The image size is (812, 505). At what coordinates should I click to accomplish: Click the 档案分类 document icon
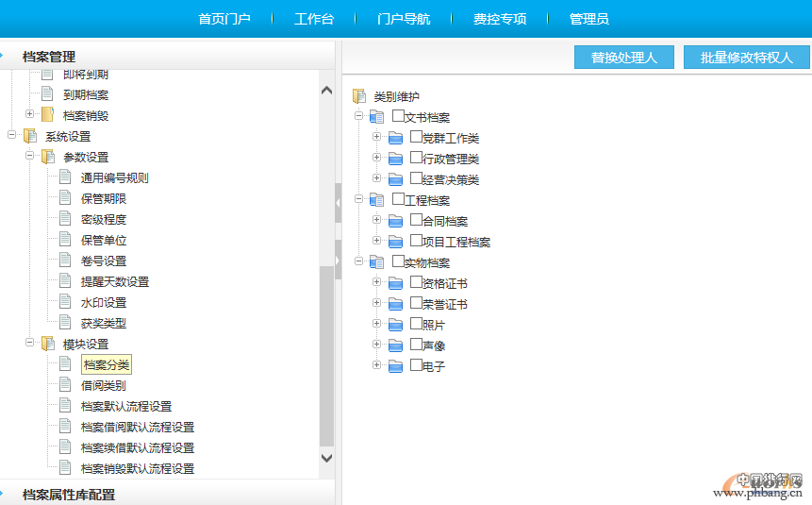click(x=65, y=364)
